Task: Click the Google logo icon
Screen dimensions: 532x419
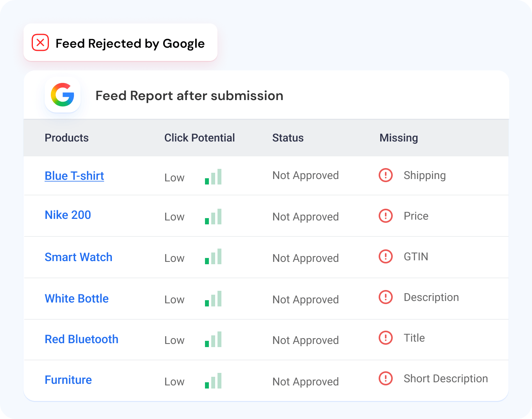Action: point(63,95)
